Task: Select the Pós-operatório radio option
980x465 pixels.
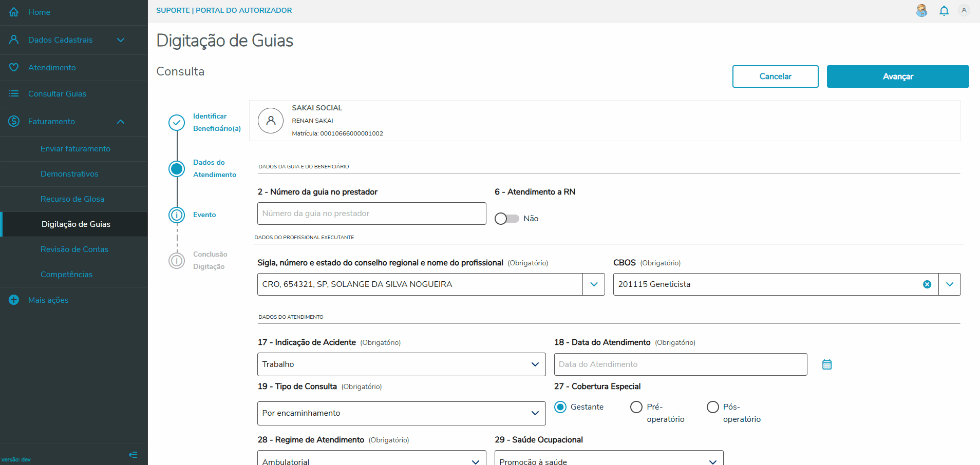Action: point(712,407)
